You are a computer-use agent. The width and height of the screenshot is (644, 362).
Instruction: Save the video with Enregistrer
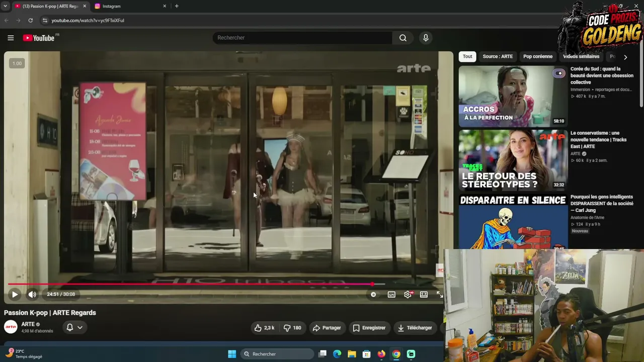(x=369, y=328)
